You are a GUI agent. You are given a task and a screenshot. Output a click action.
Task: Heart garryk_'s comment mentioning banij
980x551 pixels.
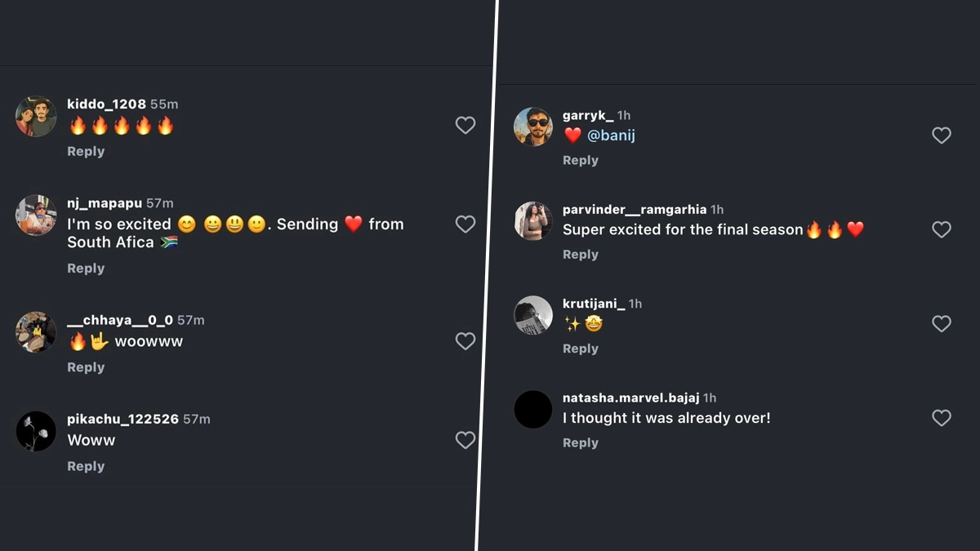point(941,136)
